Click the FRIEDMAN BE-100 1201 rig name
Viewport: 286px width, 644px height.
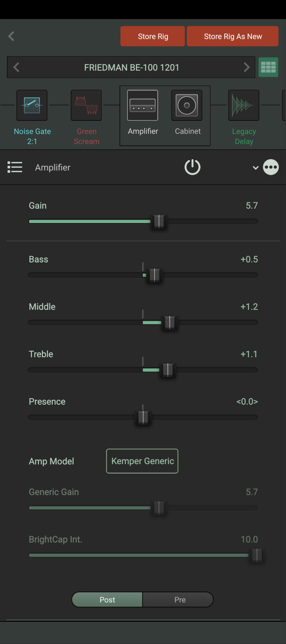click(132, 68)
